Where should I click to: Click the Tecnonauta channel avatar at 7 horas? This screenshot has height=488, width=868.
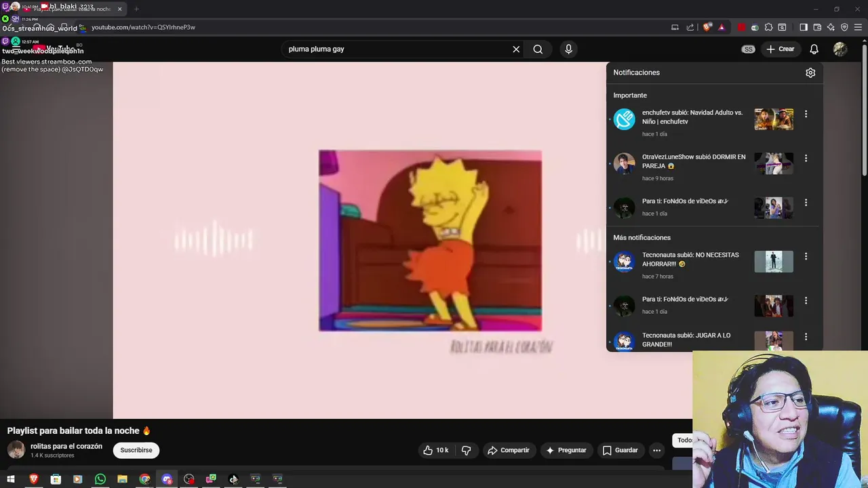point(624,262)
